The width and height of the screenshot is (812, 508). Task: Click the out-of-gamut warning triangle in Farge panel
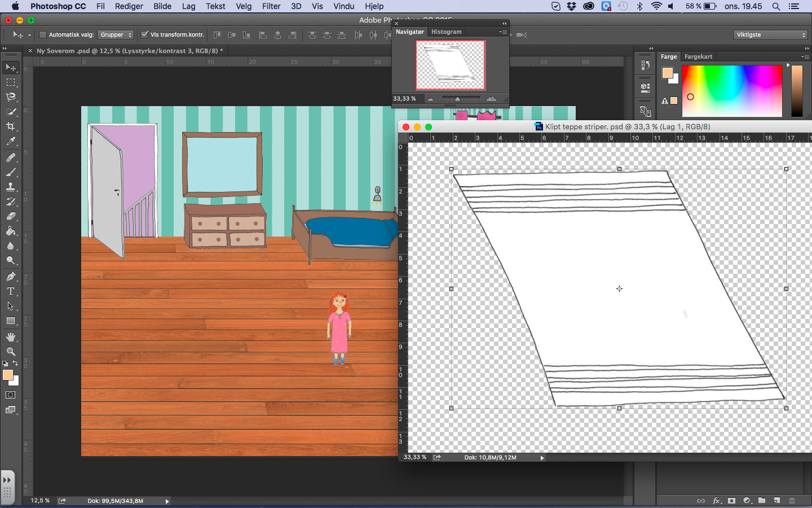tap(665, 101)
